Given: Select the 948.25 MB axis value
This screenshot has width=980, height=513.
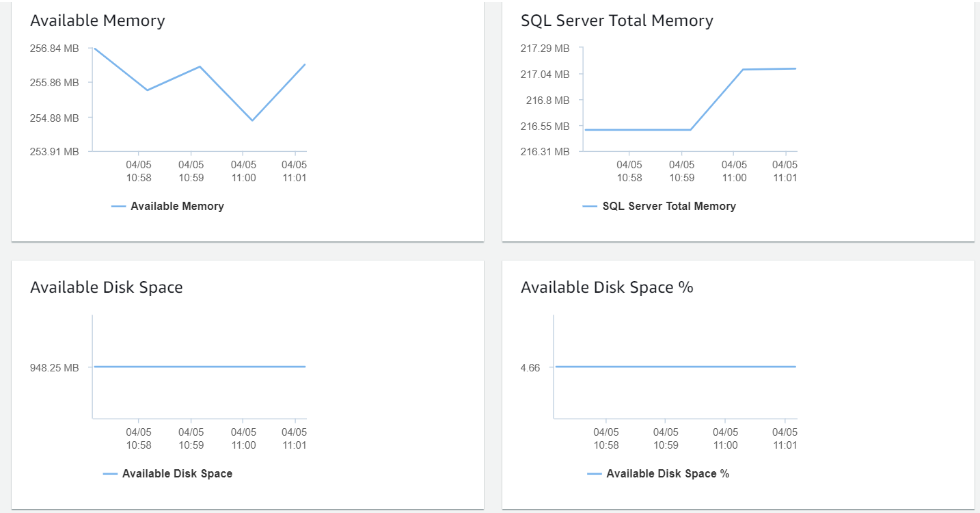Looking at the screenshot, I should pyautogui.click(x=55, y=368).
